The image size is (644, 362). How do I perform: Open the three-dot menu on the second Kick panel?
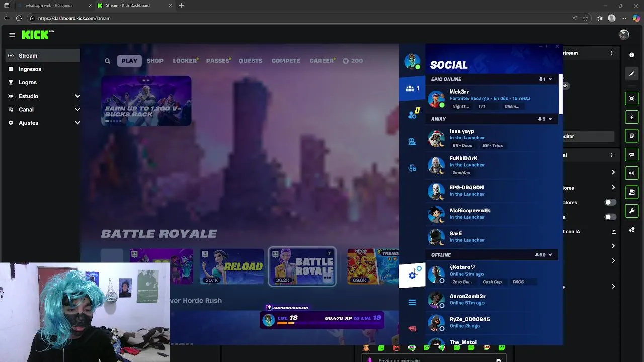click(x=612, y=155)
